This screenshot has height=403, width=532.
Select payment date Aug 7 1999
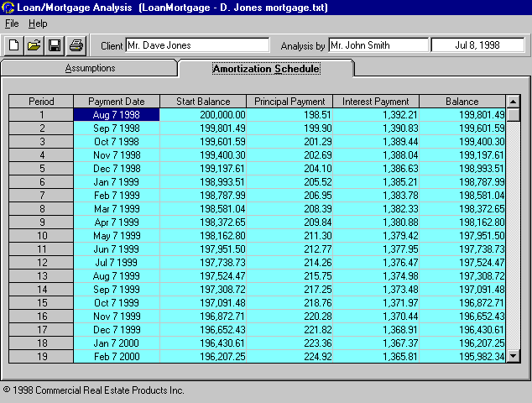click(117, 276)
